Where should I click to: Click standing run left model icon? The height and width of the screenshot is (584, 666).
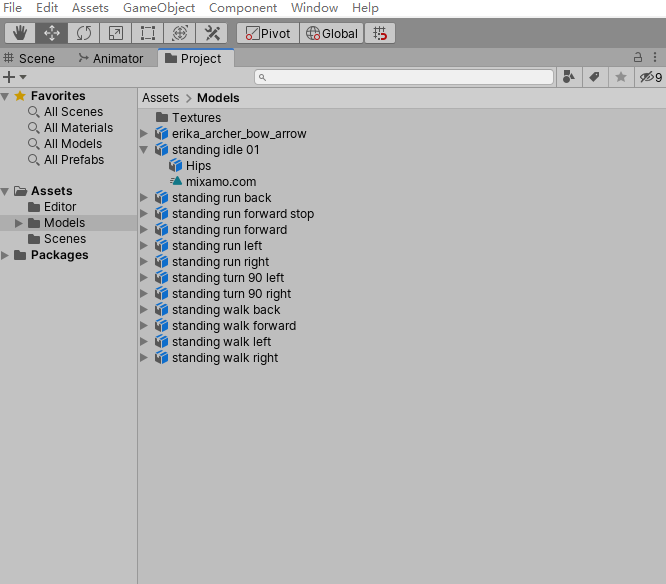click(x=161, y=245)
